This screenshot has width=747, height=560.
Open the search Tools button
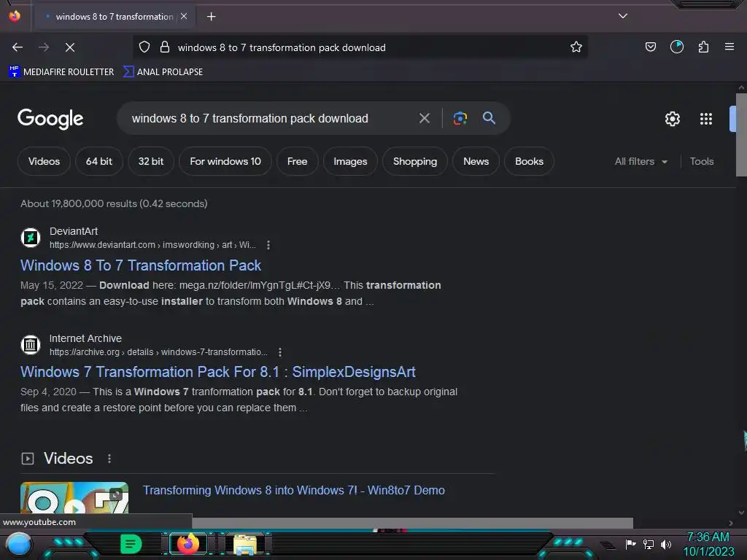click(x=701, y=161)
